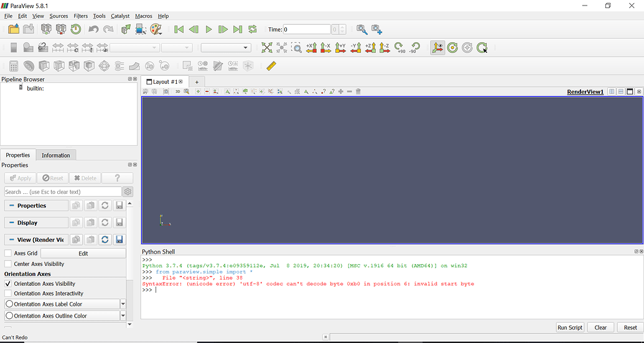
Task: Click the Disconnect server icon
Action: [x=61, y=29]
